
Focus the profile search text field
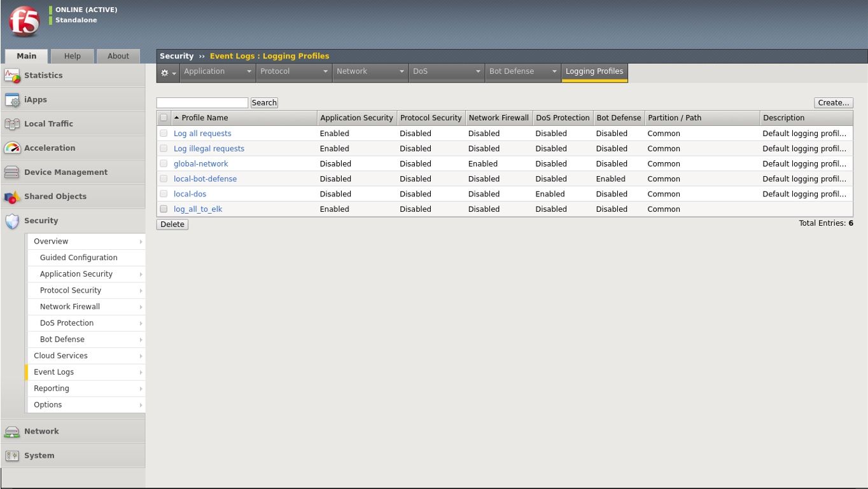202,103
